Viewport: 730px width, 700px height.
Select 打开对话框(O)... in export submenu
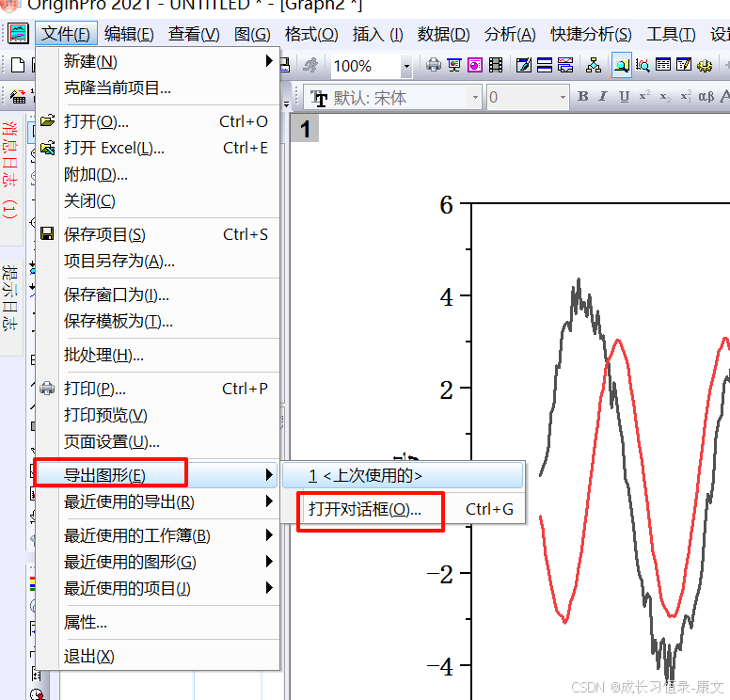coord(404,509)
